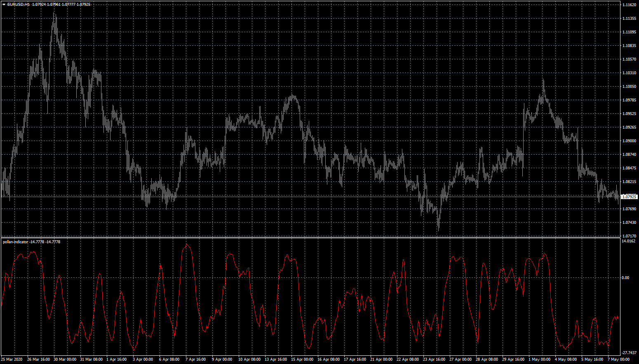Click the 10 Apr 08:00 time label
639x364 pixels.
pyautogui.click(x=249, y=359)
